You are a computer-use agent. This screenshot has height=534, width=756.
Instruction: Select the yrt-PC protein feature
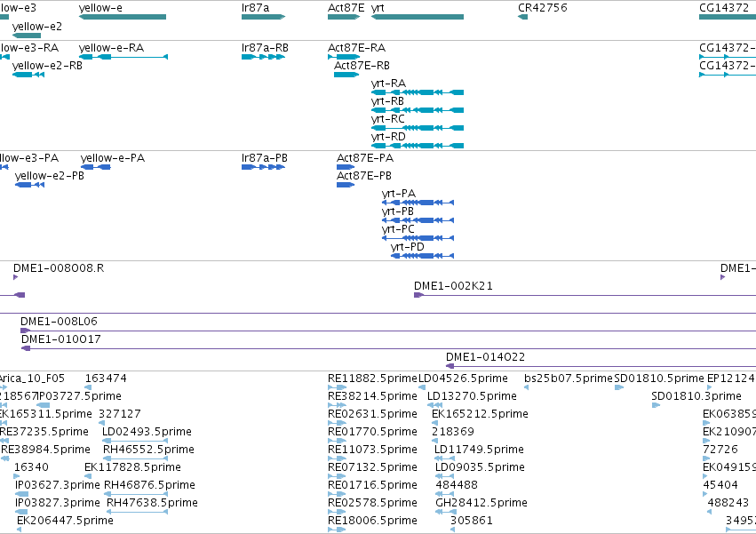tap(418, 238)
